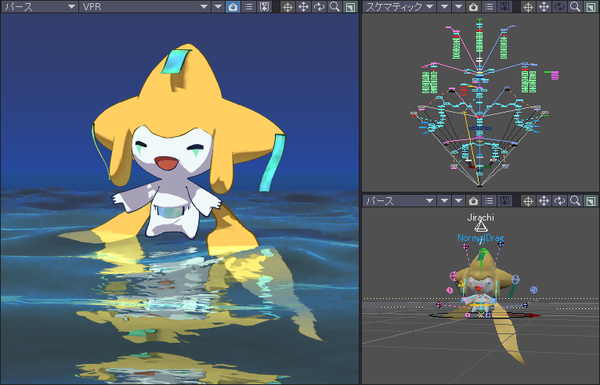Viewport: 600px width, 385px height.
Task: Open the スケマティック view type dropdown
Action: (x=399, y=7)
